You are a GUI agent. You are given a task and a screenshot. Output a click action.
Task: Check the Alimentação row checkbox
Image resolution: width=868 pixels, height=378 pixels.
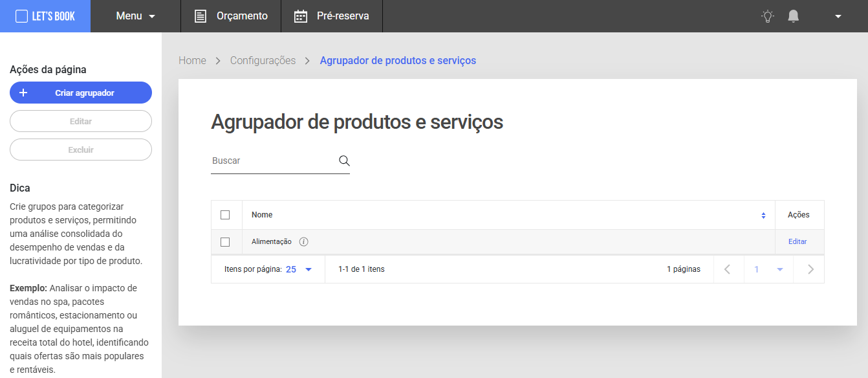click(225, 241)
